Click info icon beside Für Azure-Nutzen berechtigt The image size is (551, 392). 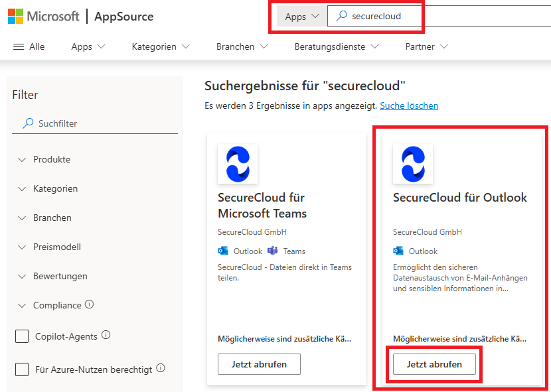(161, 368)
